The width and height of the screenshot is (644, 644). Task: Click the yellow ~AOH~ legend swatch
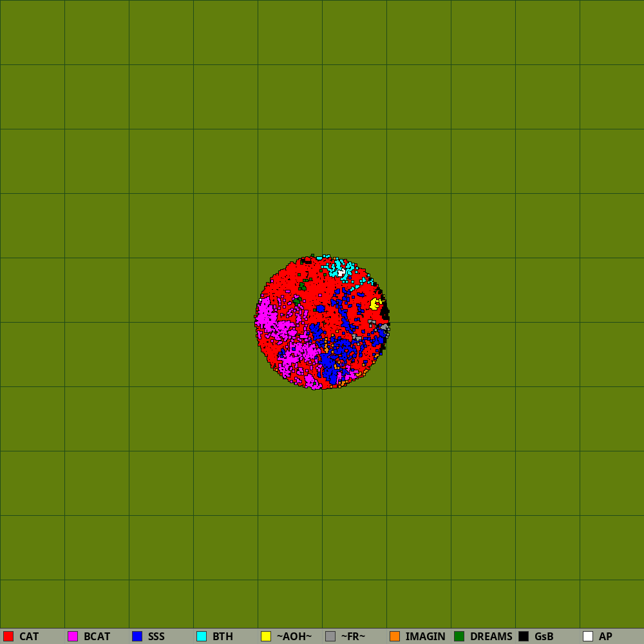pyautogui.click(x=266, y=636)
